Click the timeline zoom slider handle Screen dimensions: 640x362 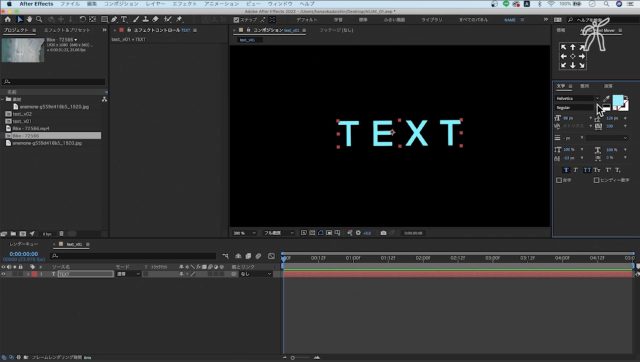(293, 358)
